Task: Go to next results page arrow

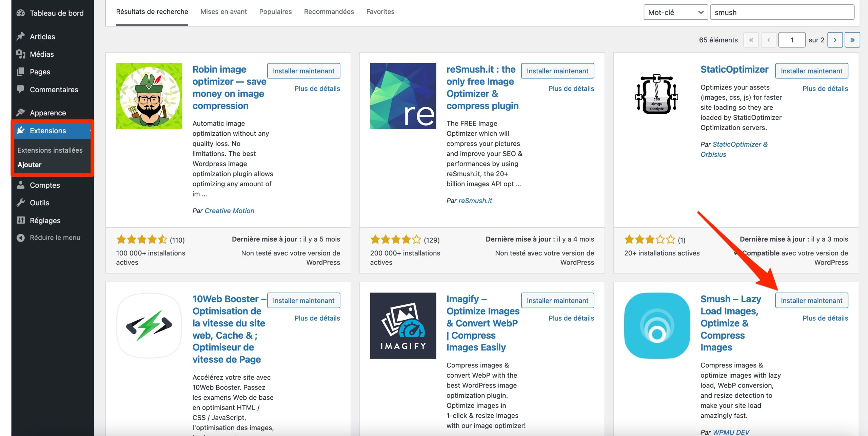Action: point(835,40)
